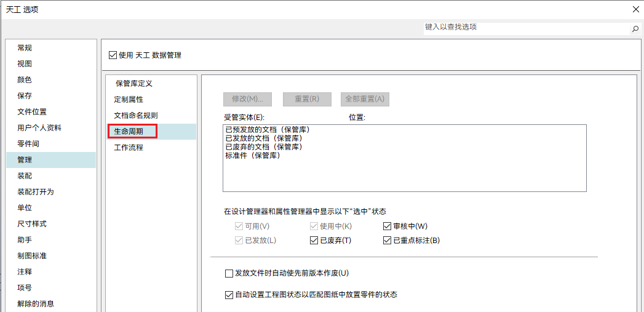The width and height of the screenshot is (644, 312).
Task: Select the 生命周期 item
Action: click(129, 131)
